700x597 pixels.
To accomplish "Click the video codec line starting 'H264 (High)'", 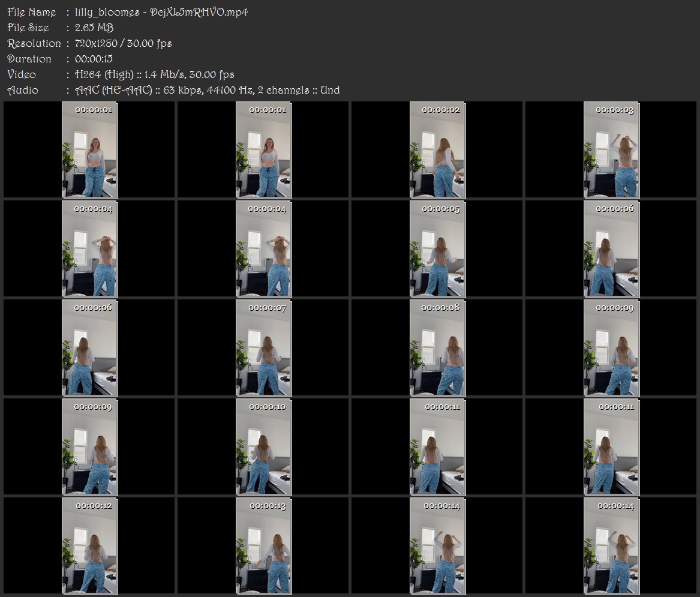I will [155, 74].
